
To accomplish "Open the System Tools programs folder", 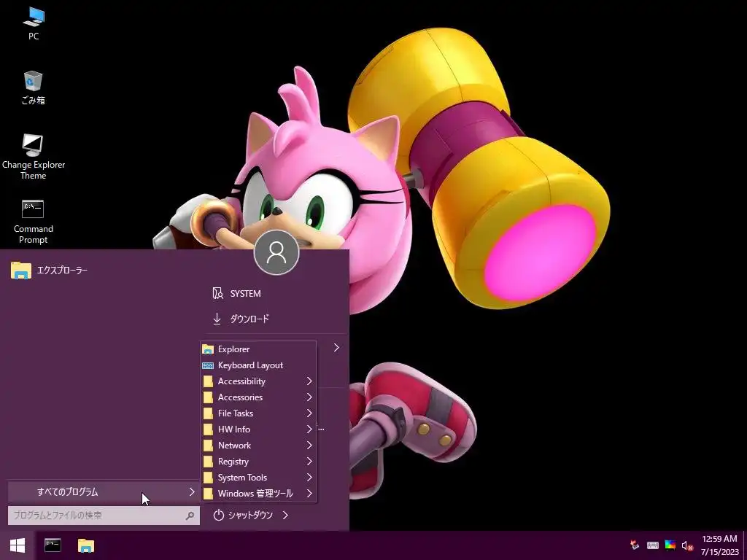I will (x=258, y=477).
